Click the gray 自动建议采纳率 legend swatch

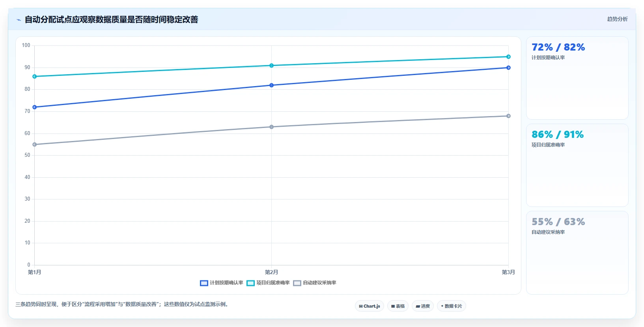(297, 283)
